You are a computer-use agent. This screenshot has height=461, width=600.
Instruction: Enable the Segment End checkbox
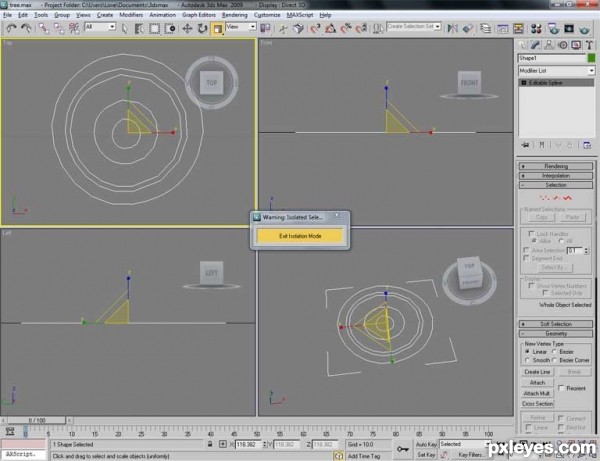click(x=527, y=258)
